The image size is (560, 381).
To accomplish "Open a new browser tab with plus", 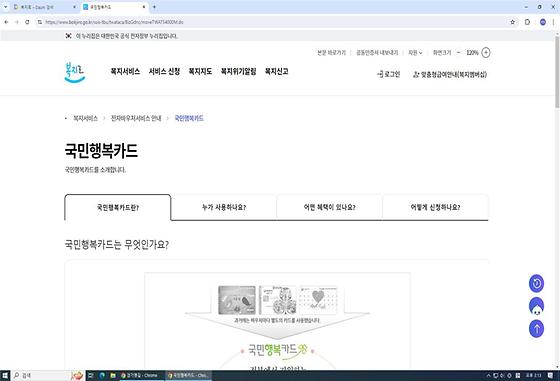I will (x=154, y=7).
